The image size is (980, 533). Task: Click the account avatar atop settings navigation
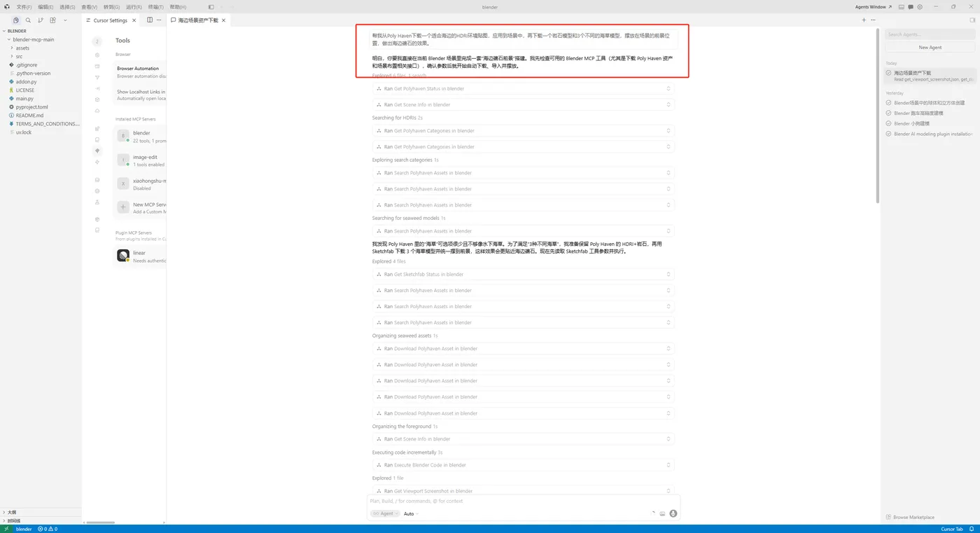(97, 41)
